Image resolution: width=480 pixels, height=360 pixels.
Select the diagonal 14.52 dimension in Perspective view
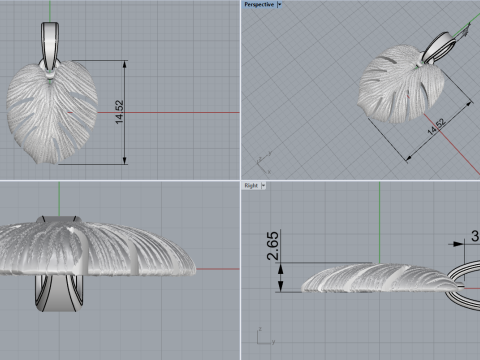(x=436, y=127)
